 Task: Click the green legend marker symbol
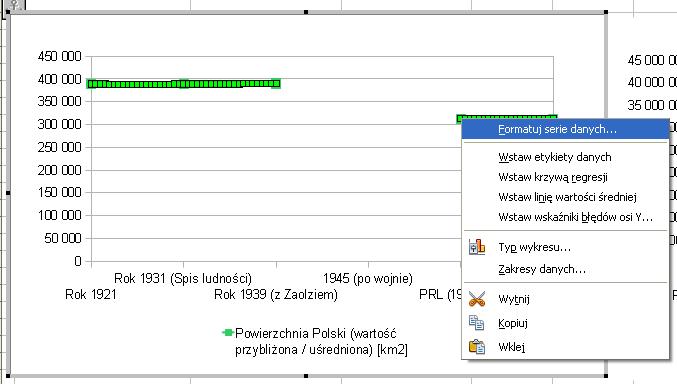pyautogui.click(x=228, y=333)
